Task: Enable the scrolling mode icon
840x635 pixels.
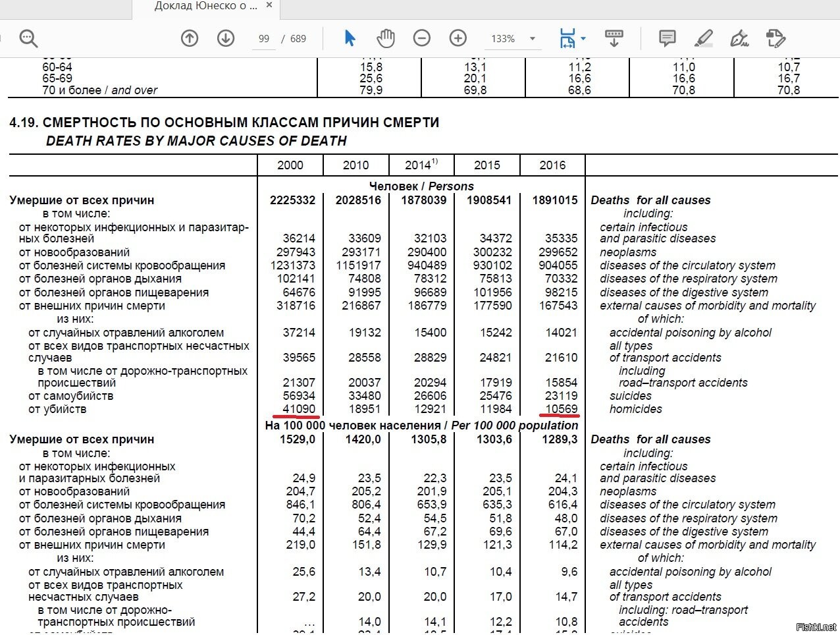Action: pos(614,38)
